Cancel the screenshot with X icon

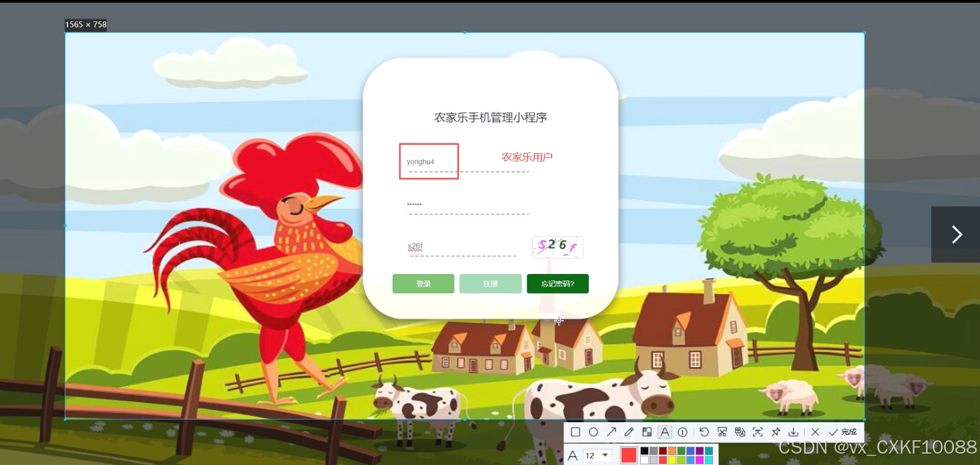[x=815, y=432]
